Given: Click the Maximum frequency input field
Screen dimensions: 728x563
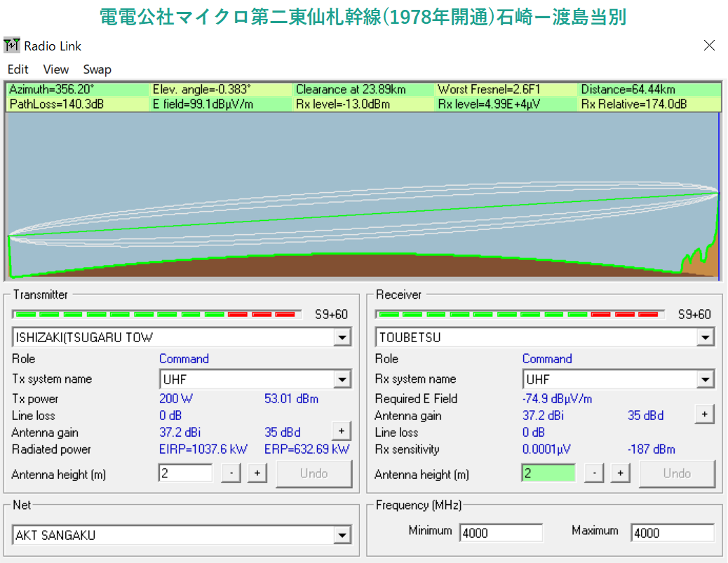Looking at the screenshot, I should point(673,533).
